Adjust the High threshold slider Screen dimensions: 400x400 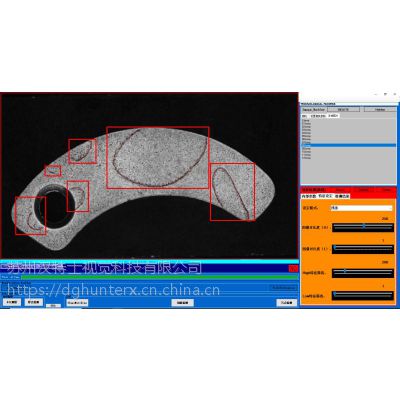coord(363,273)
